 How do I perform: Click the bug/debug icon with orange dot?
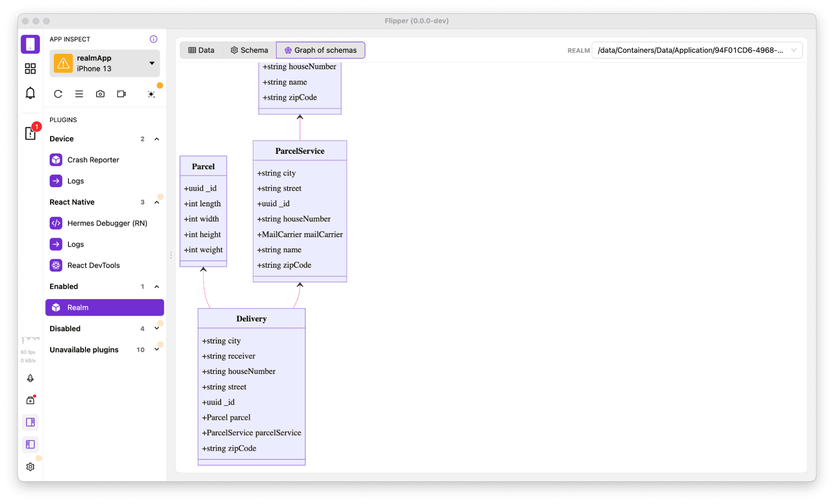click(x=151, y=94)
